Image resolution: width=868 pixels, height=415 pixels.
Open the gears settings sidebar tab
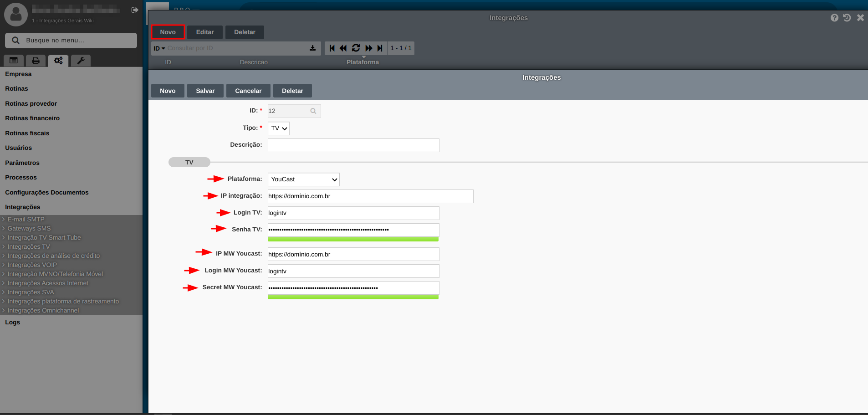point(58,61)
